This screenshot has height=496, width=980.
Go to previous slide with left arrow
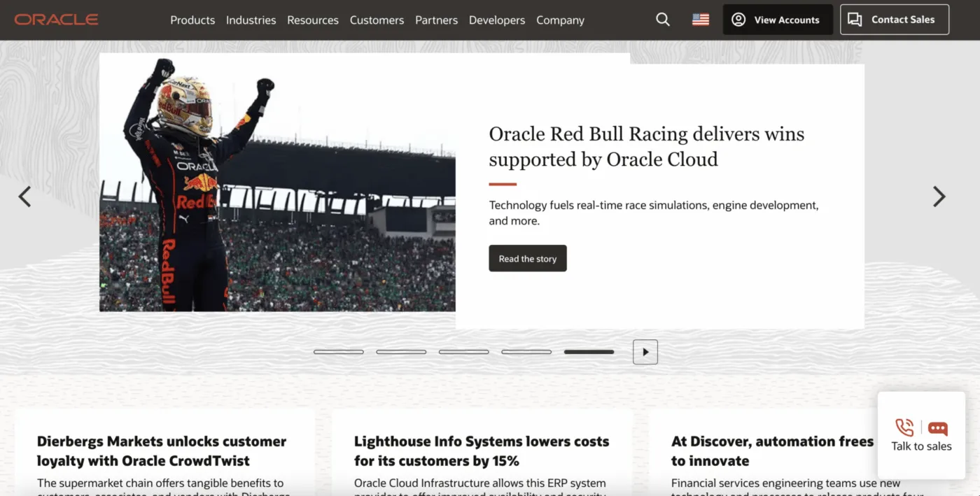(x=24, y=197)
